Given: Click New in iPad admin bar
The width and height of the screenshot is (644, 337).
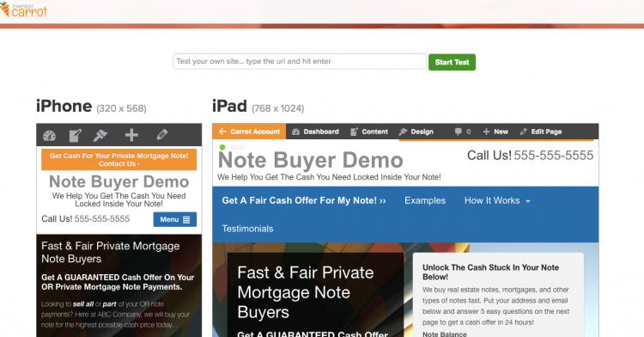Looking at the screenshot, I should pos(495,132).
